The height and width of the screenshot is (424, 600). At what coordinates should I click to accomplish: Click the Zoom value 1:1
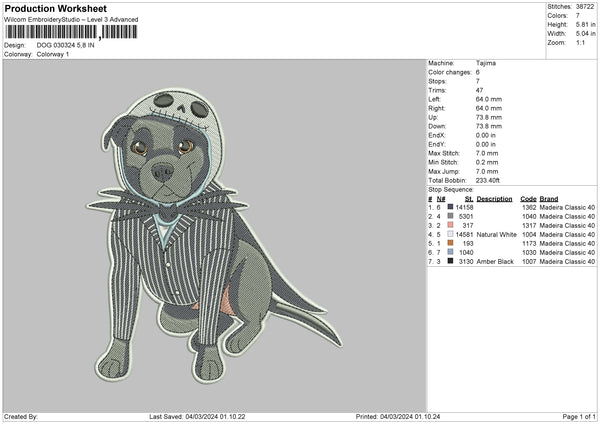580,43
